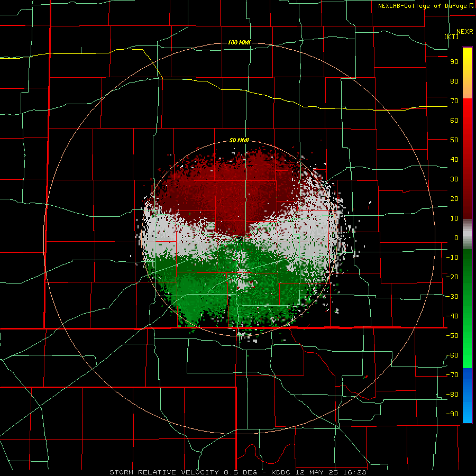Click the -60 value on the velocity scale
This screenshot has width=476, height=476.
[x=452, y=355]
